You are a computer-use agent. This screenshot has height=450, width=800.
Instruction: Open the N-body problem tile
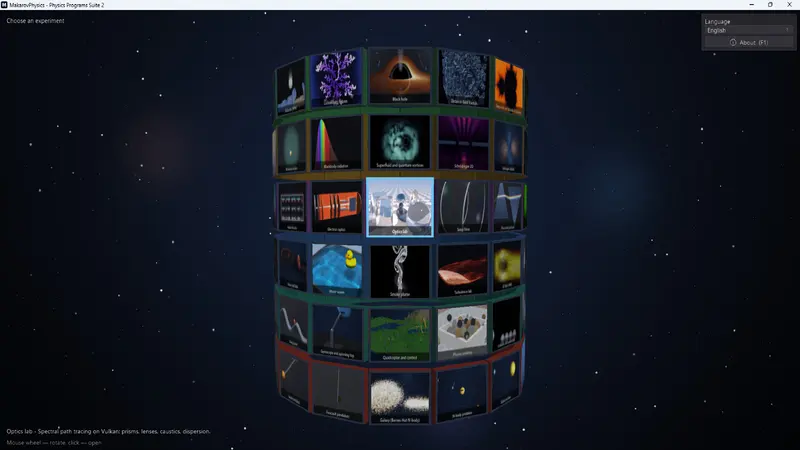(x=462, y=392)
